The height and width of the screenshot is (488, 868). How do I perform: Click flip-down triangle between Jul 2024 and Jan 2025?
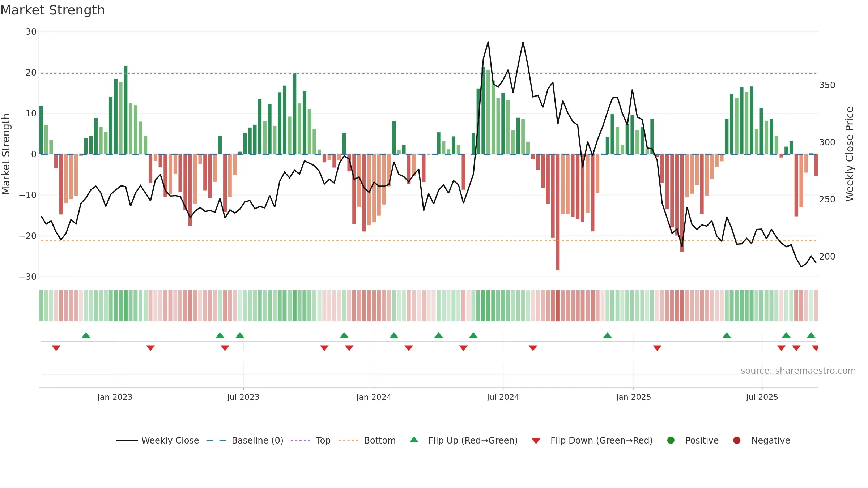coord(533,348)
